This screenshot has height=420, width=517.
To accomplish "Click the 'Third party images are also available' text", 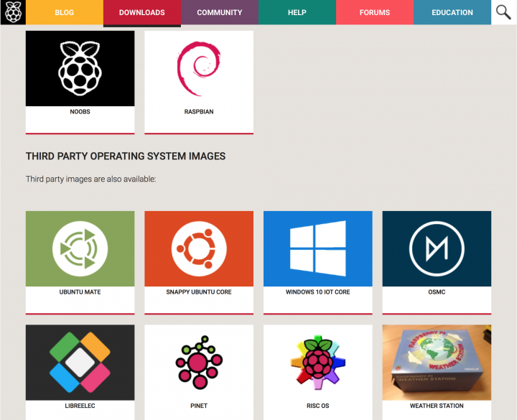I will pos(90,179).
